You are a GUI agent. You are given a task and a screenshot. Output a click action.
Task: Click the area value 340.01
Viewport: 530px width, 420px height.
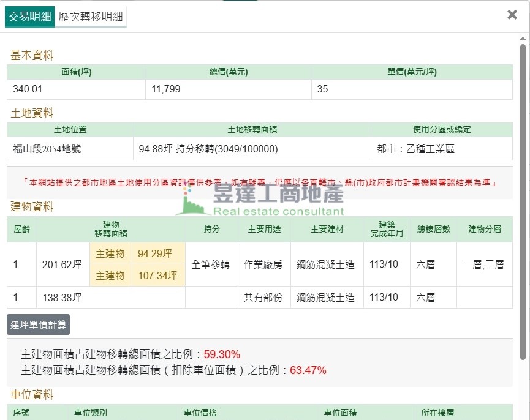pyautogui.click(x=28, y=89)
